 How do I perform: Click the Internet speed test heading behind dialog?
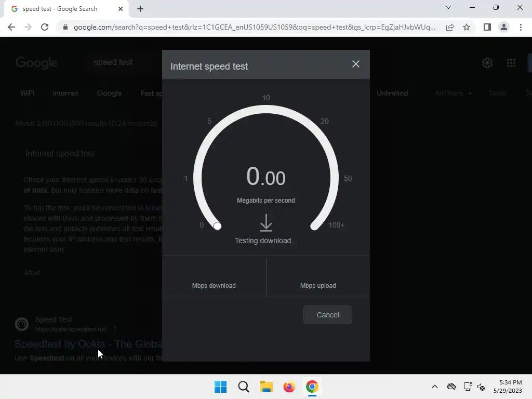[x=60, y=153]
